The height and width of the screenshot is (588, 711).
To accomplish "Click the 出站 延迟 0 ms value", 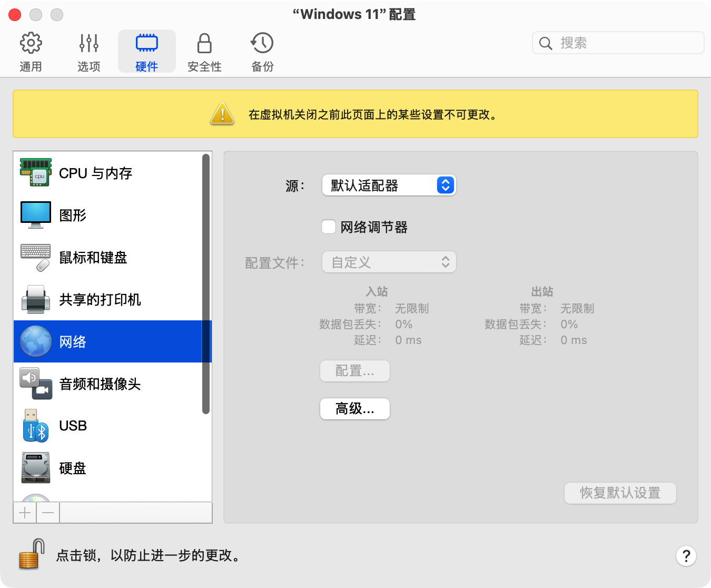I will click(574, 340).
